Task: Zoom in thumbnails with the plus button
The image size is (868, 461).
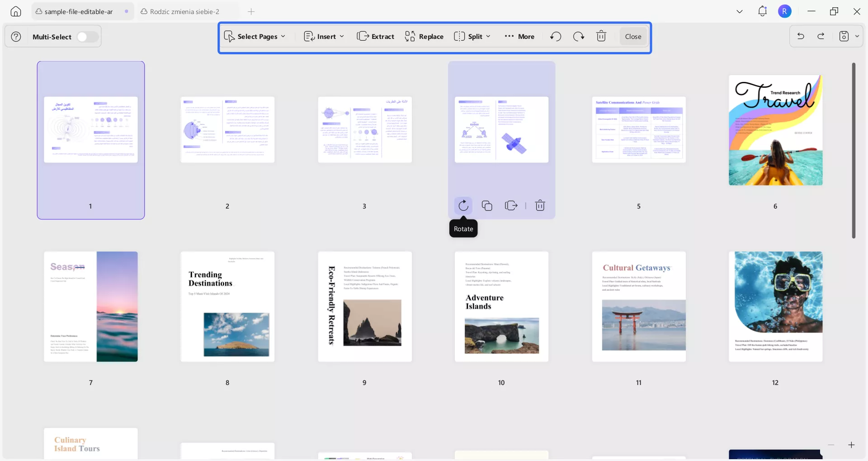Action: (851, 445)
